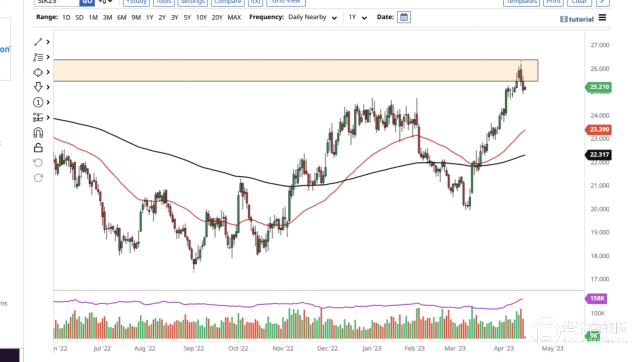Click the black 22.317 moving average tag
This screenshot has height=362, width=643.
(598, 155)
